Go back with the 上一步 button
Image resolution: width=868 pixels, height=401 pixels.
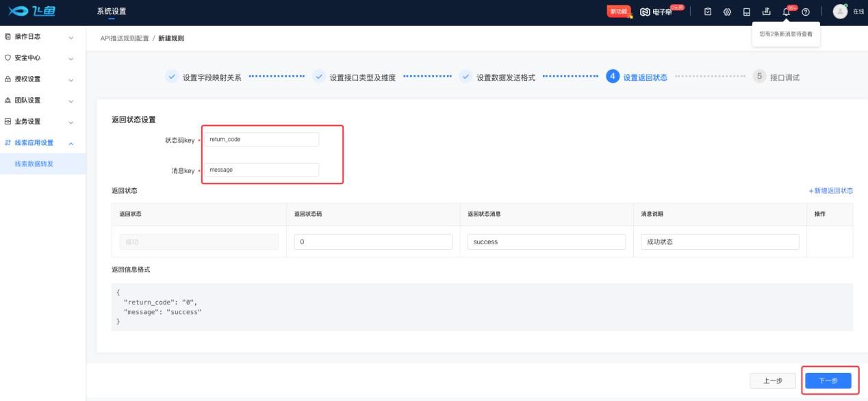tap(773, 381)
